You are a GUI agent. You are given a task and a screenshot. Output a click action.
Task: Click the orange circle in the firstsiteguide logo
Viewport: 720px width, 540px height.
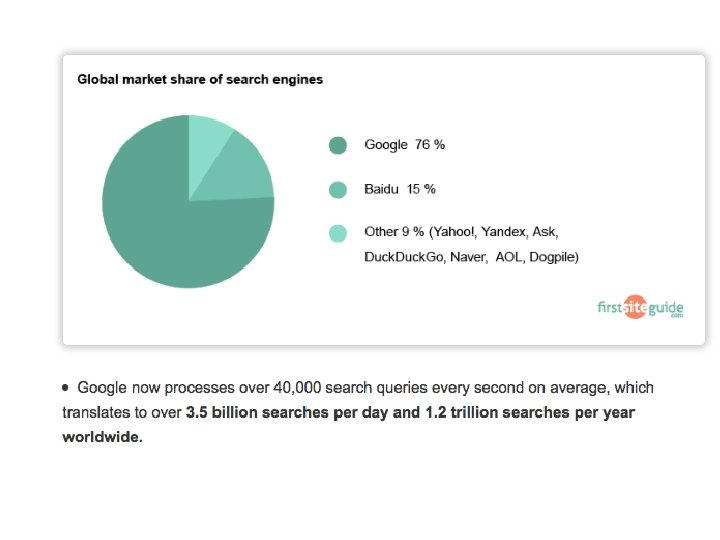[634, 308]
